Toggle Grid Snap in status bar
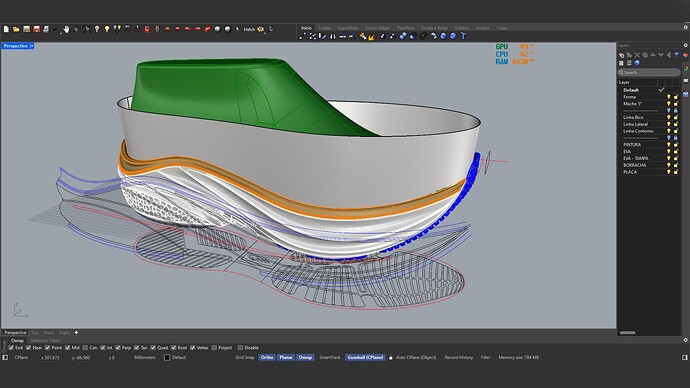Image resolution: width=690 pixels, height=388 pixels. (245, 357)
